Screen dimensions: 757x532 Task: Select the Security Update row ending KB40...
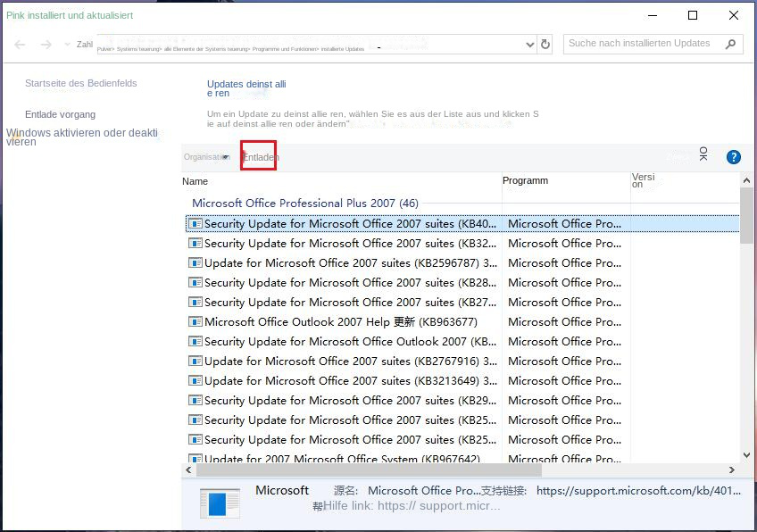tap(462, 223)
